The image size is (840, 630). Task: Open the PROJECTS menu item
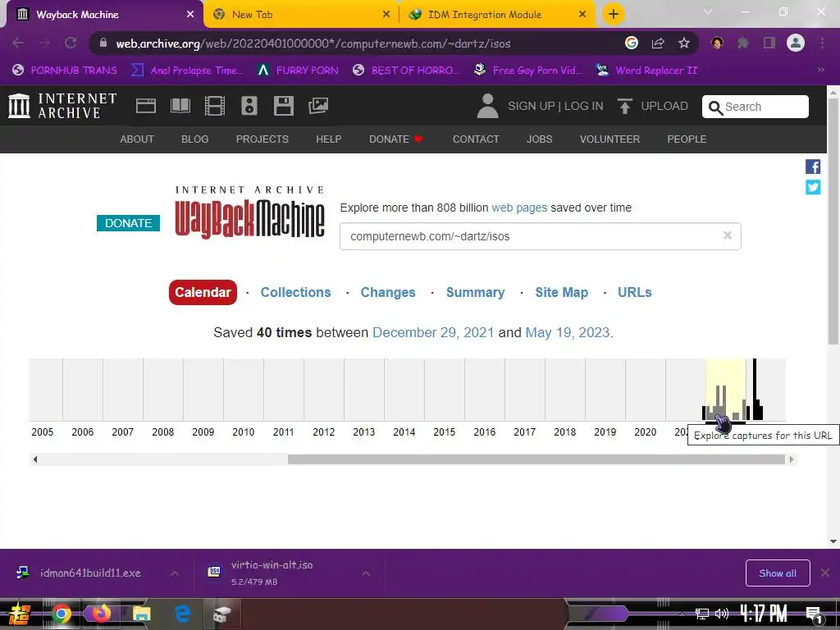262,139
